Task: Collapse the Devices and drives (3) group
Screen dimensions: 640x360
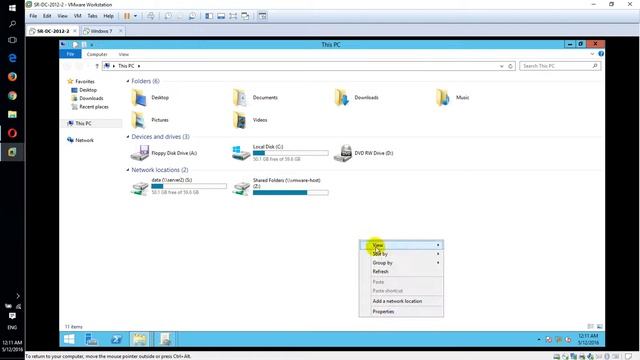Action: pyautogui.click(x=128, y=137)
